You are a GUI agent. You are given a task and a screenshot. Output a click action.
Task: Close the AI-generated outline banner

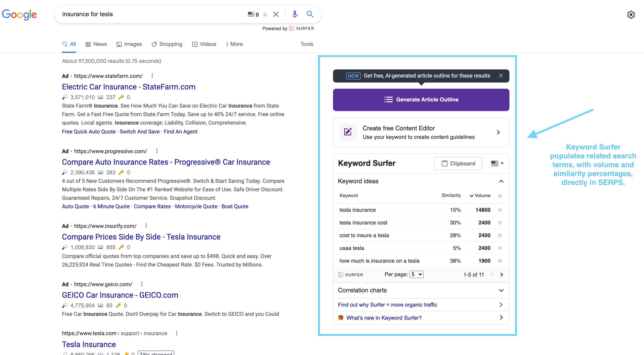click(501, 76)
